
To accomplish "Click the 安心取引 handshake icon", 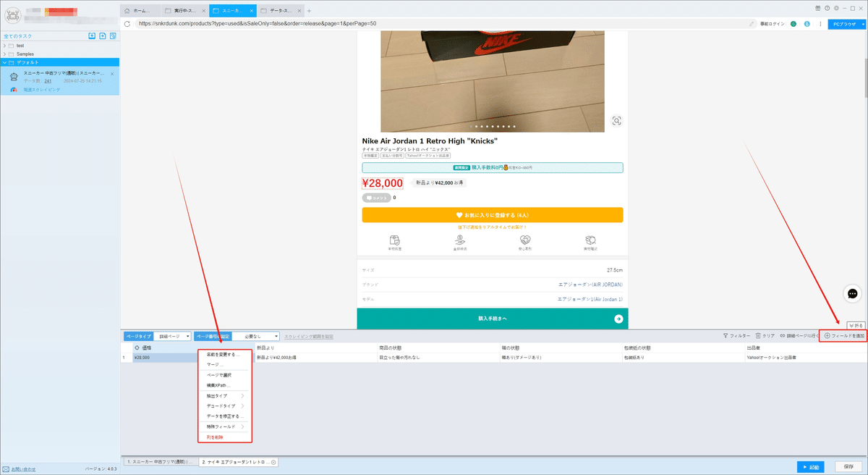I will coord(526,240).
